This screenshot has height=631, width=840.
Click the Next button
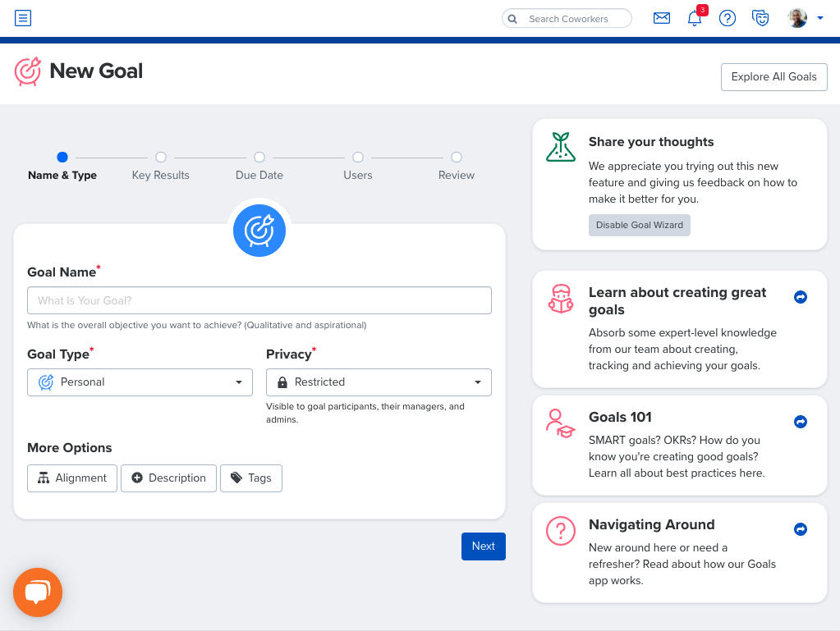(x=483, y=546)
